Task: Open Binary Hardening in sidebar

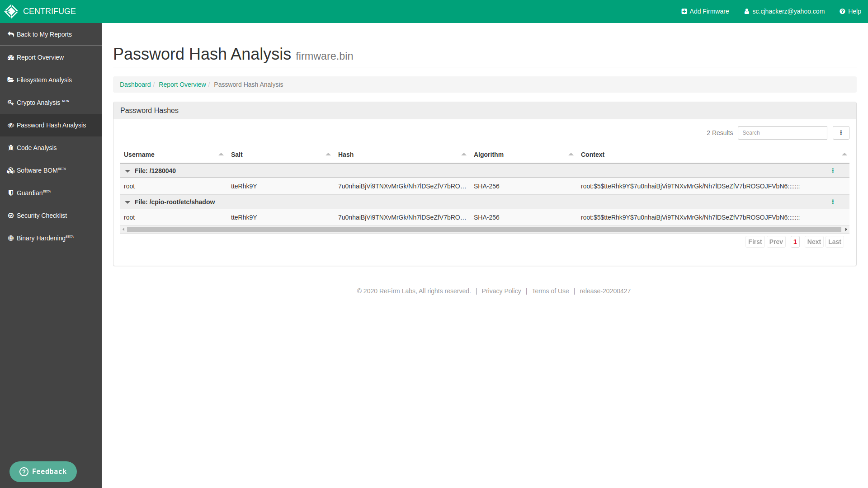Action: pyautogui.click(x=51, y=238)
